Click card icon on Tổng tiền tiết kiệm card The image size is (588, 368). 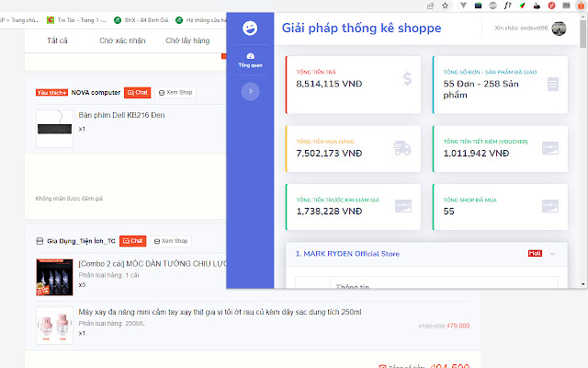point(550,148)
